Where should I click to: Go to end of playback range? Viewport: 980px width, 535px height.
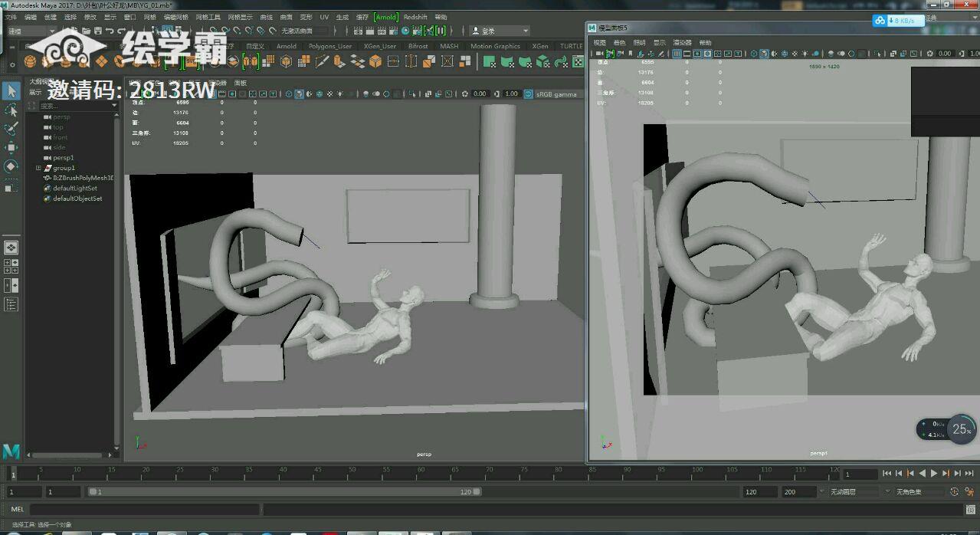pos(969,474)
